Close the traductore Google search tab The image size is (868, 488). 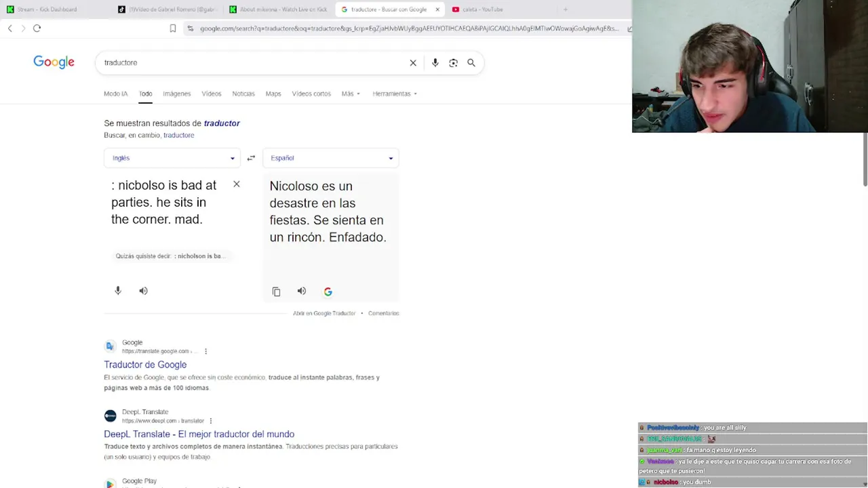(x=437, y=9)
